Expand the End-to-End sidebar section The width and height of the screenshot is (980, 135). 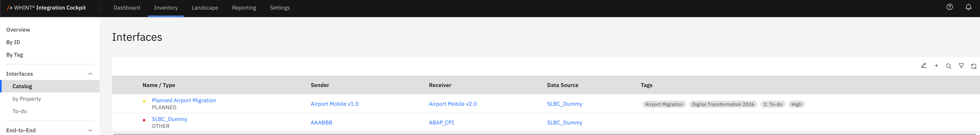[x=90, y=131]
